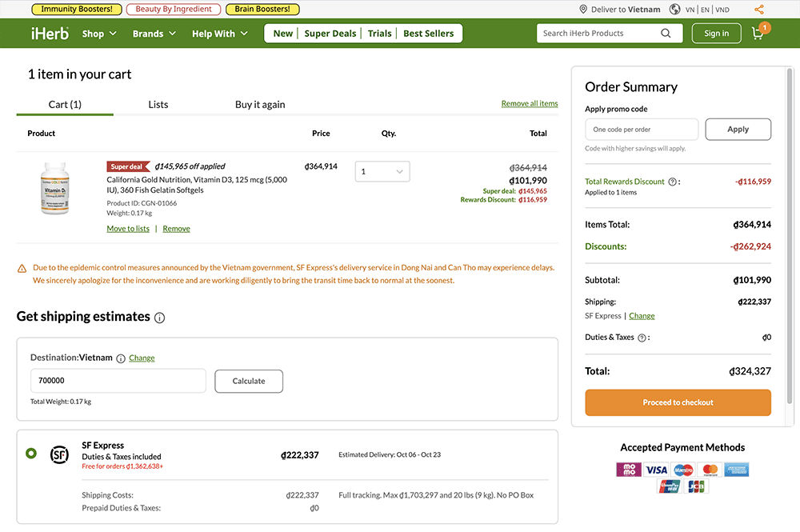The height and width of the screenshot is (532, 800).
Task: Click the Deliver to Vietnam location pin
Action: [585, 9]
